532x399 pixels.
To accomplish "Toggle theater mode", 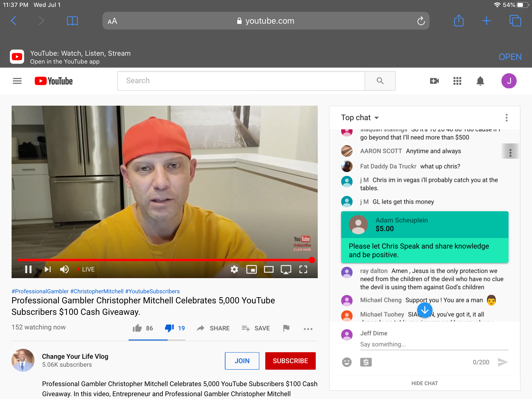I will coord(269,269).
